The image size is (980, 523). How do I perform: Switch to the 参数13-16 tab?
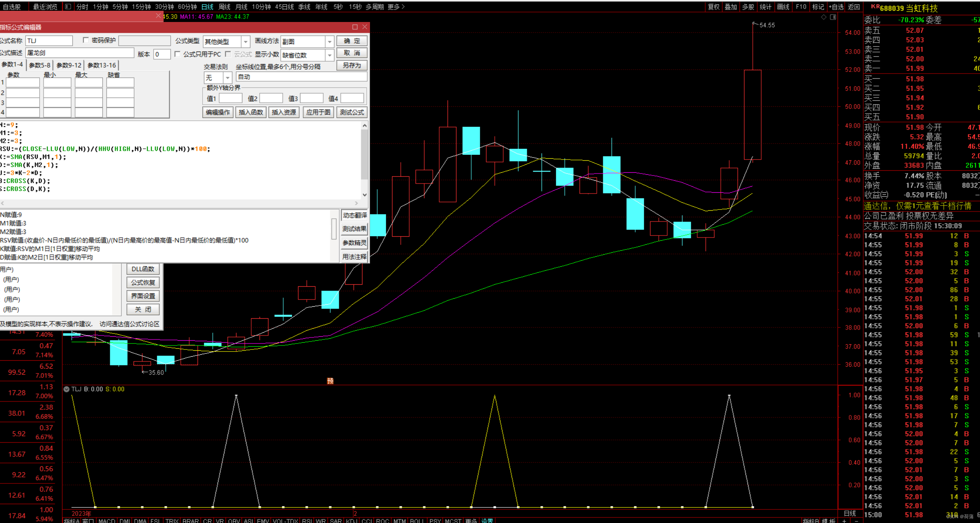102,65
